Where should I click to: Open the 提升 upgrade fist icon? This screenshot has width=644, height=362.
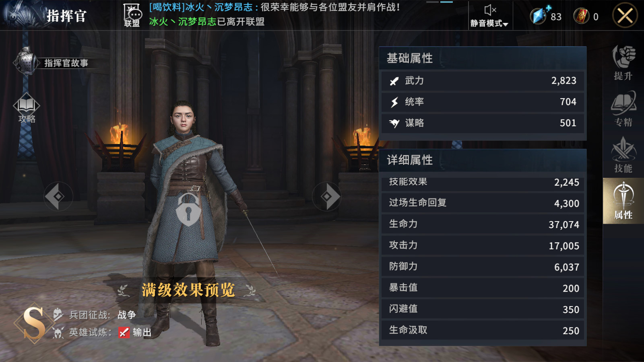[623, 63]
